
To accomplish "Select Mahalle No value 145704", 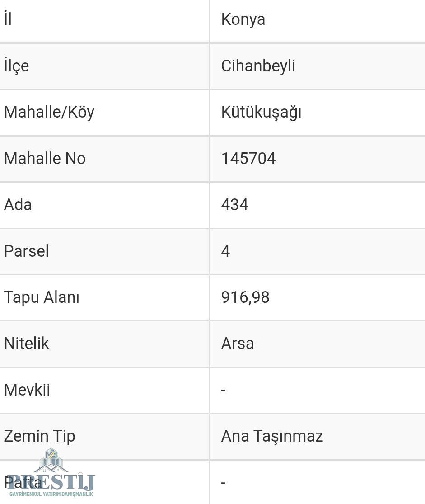I will tap(248, 159).
